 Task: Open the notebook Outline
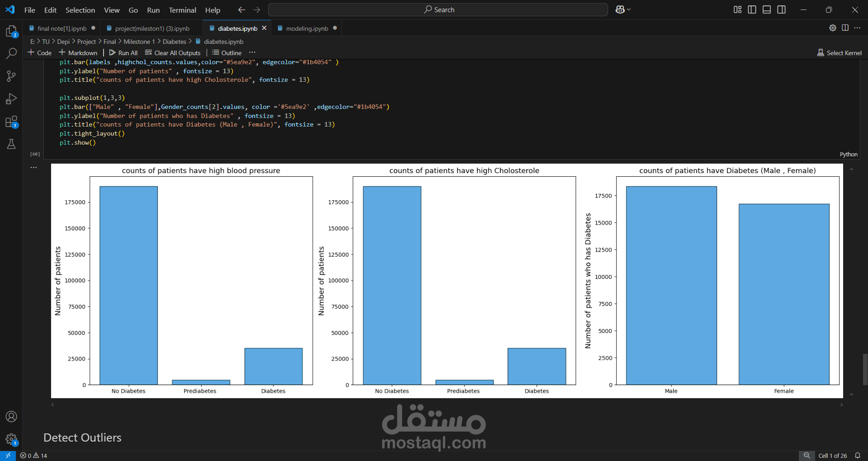pos(227,52)
